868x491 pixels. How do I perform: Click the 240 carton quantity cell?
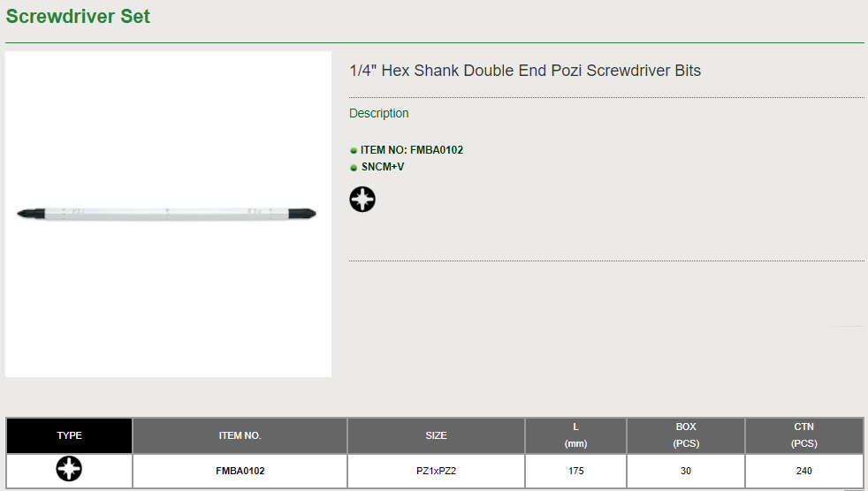803,471
